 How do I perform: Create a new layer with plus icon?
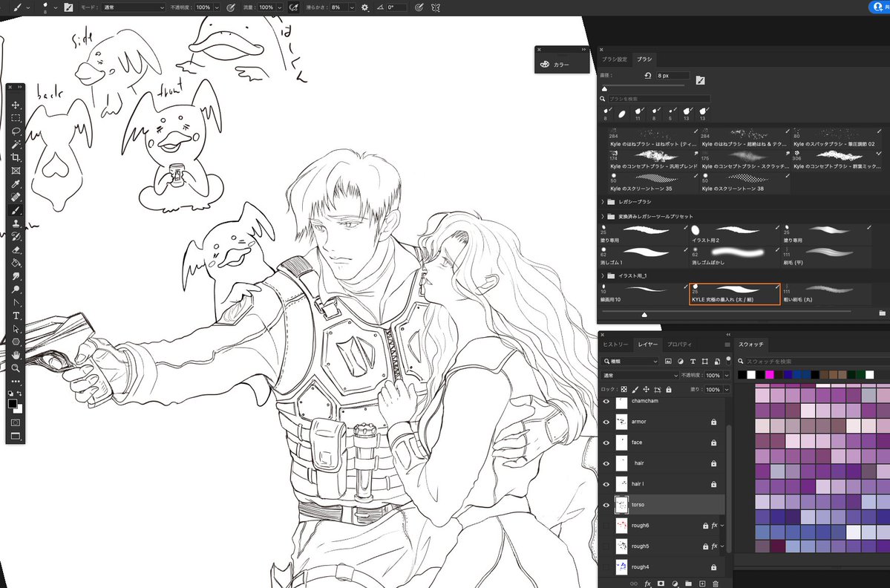(701, 584)
